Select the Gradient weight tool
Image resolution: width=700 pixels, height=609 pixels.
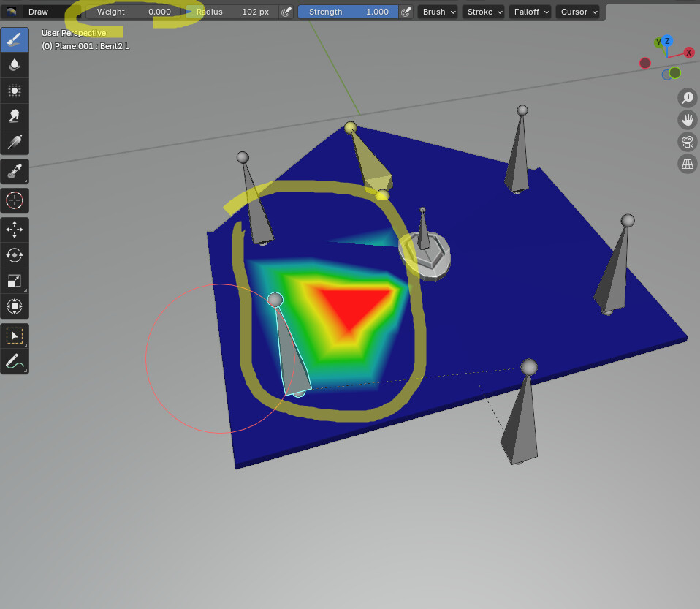pos(15,142)
